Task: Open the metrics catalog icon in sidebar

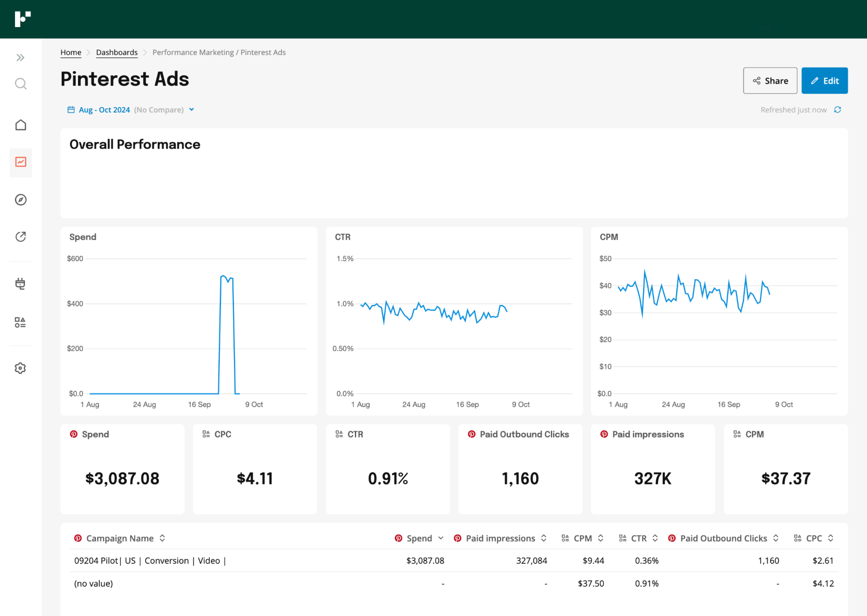Action: point(20,323)
